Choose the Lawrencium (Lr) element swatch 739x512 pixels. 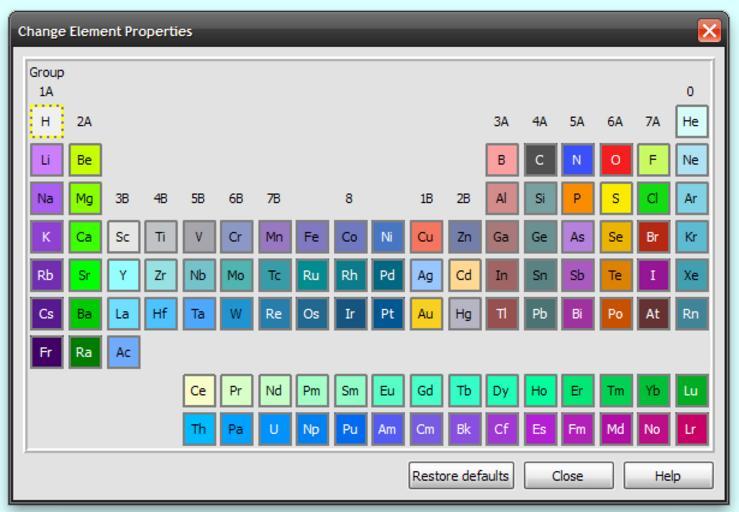690,429
